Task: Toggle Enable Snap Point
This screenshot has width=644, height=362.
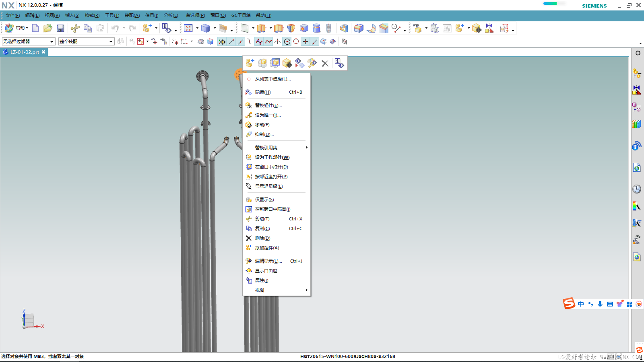Action: 222,41
